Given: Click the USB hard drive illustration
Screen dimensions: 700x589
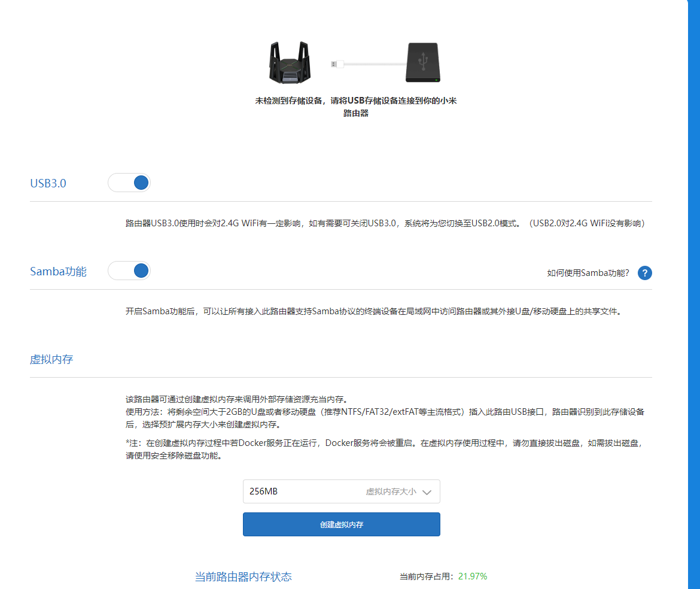Looking at the screenshot, I should (x=423, y=62).
